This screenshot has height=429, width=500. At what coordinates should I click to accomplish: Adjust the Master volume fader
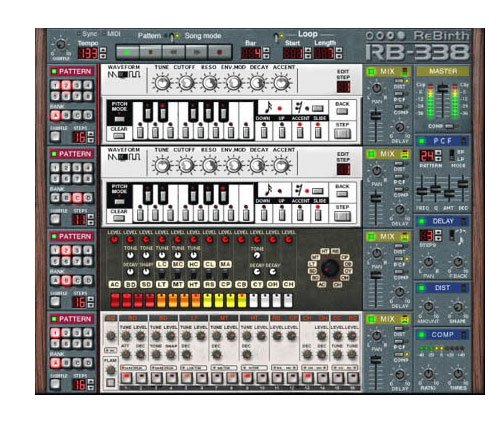(x=443, y=89)
